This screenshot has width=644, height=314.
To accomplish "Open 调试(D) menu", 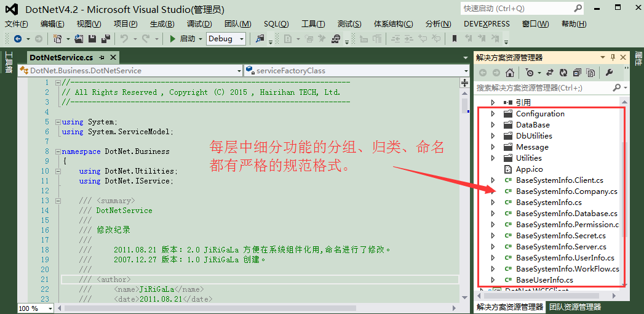I will 199,24.
